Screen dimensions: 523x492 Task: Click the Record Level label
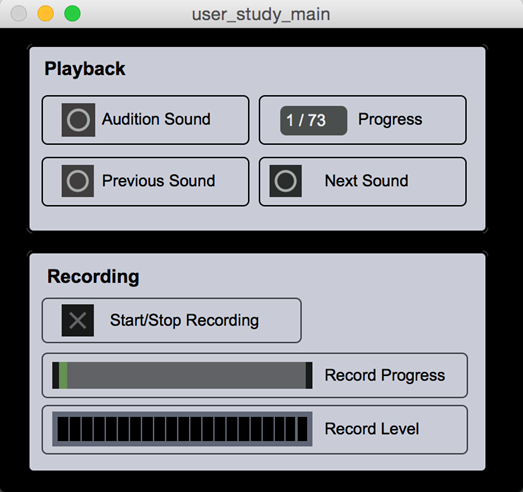point(372,429)
